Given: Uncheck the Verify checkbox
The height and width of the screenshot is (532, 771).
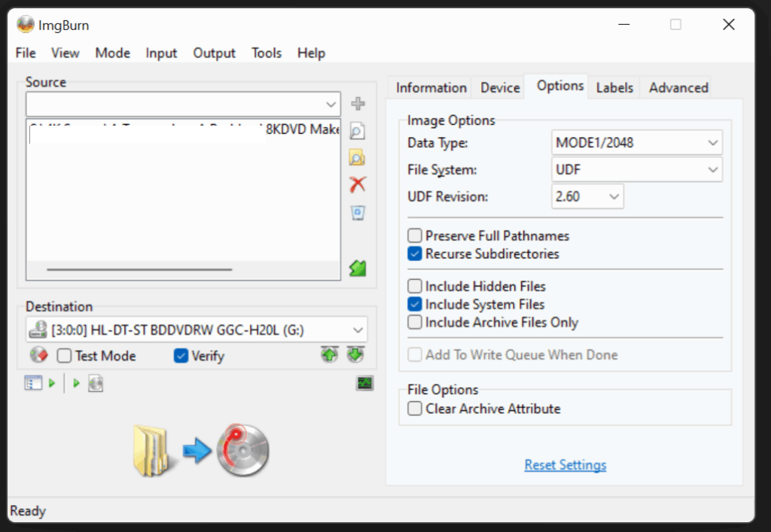Looking at the screenshot, I should tap(181, 356).
